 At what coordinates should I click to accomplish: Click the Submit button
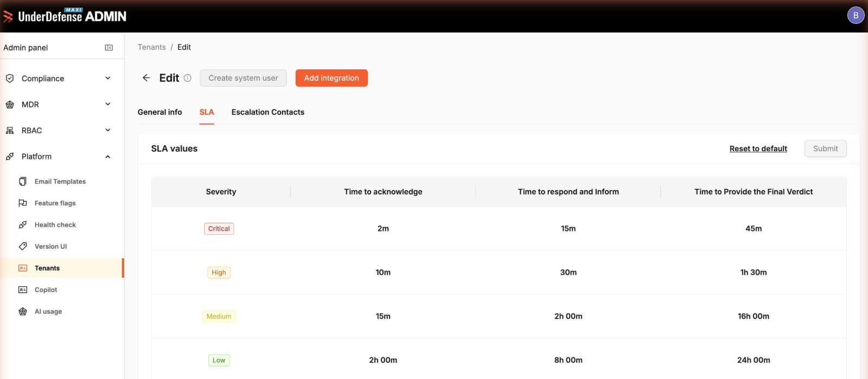(825, 149)
